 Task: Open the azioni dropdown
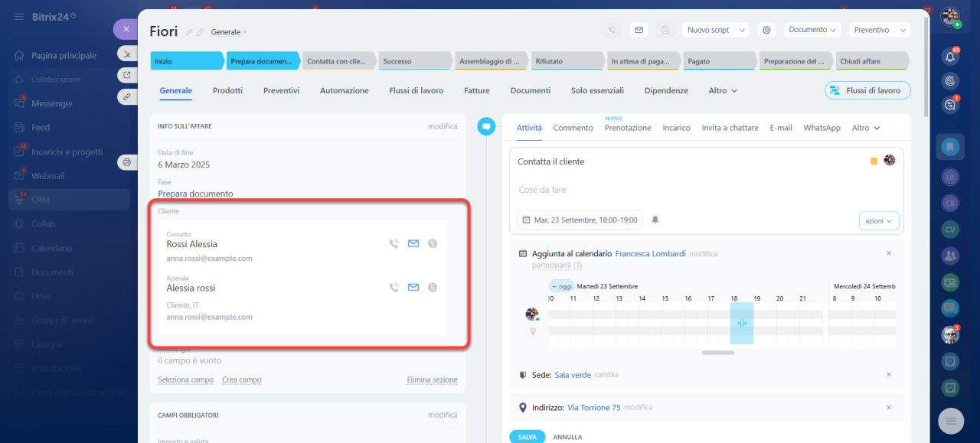coord(879,220)
